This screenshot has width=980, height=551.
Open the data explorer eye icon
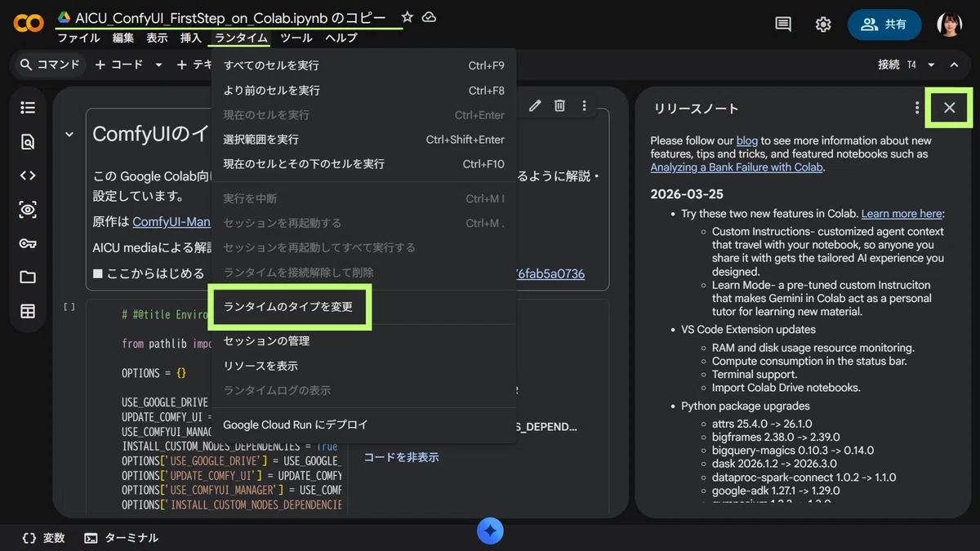coord(28,210)
